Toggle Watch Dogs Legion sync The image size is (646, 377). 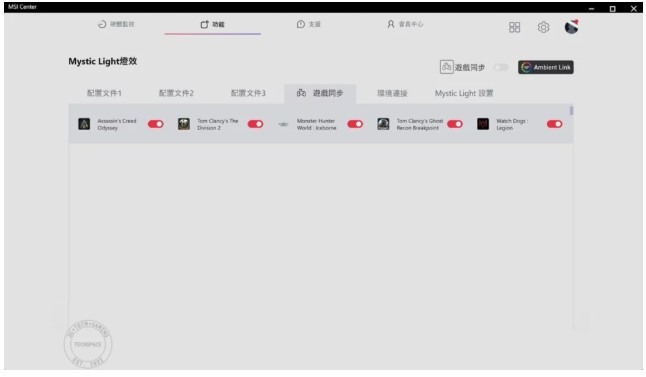(x=555, y=124)
